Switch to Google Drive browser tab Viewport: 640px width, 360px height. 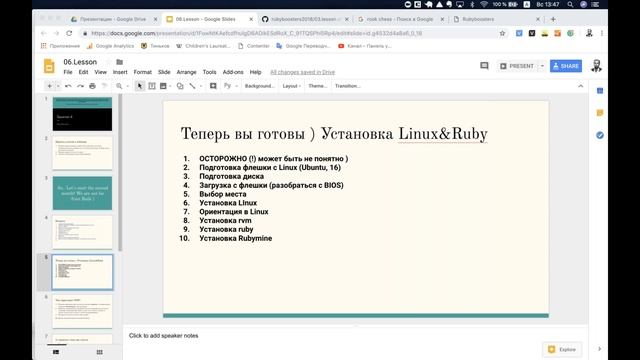pyautogui.click(x=113, y=19)
